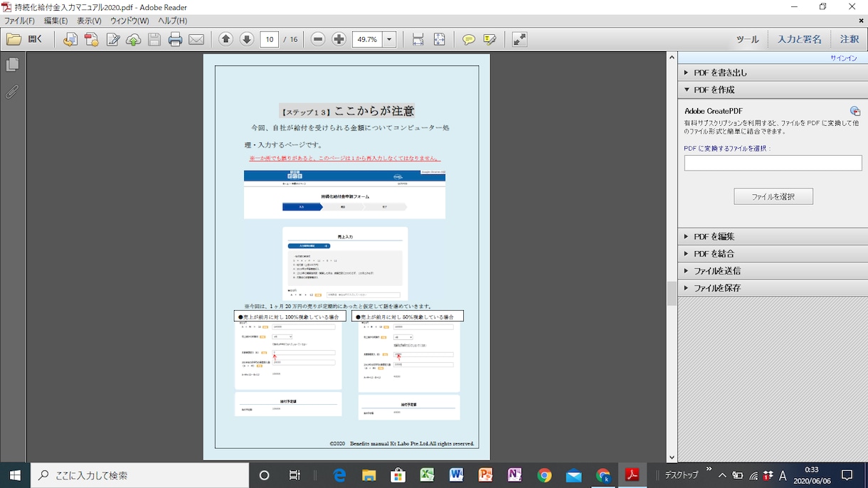Open OneNote from the taskbar

[514, 475]
